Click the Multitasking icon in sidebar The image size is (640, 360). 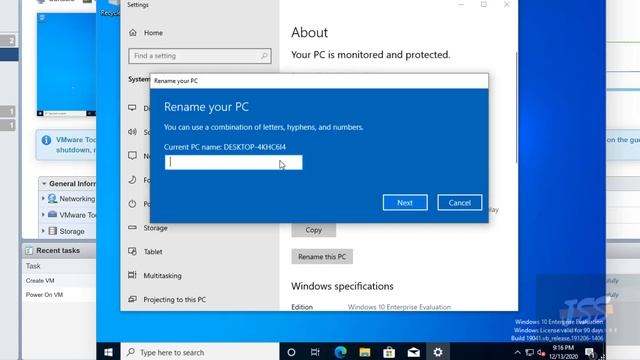tap(132, 275)
